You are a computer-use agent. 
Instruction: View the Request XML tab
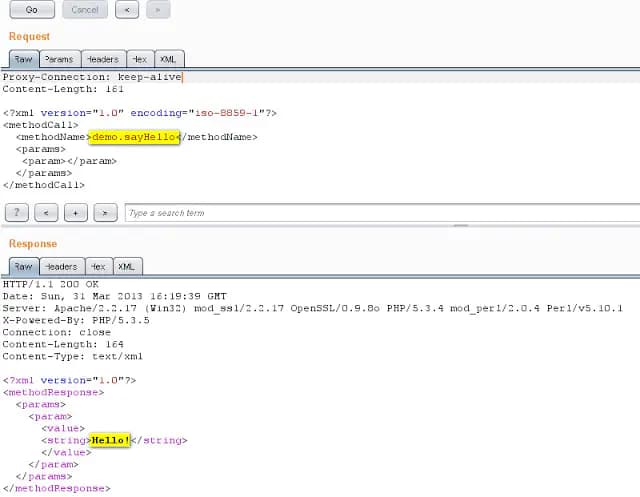tap(169, 60)
